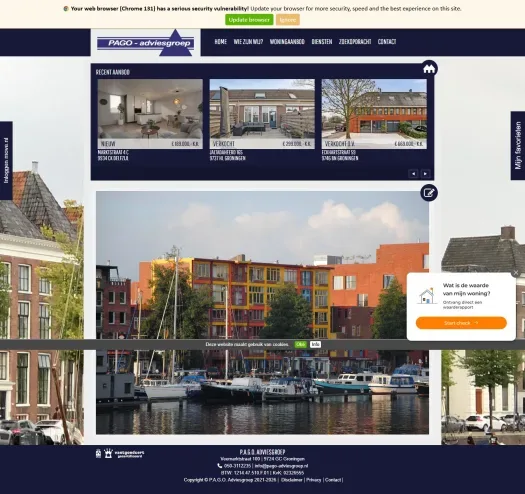
Task: Click the info@pago-adviesgroep.nl email link
Action: coord(281,466)
